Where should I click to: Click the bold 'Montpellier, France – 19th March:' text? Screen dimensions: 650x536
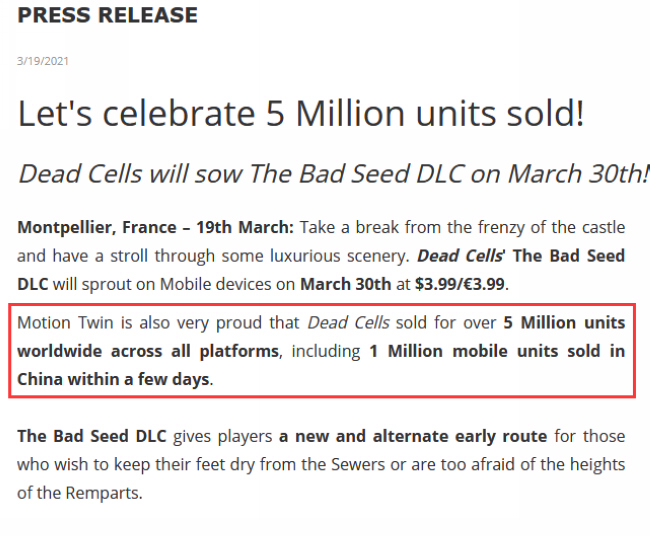(155, 227)
